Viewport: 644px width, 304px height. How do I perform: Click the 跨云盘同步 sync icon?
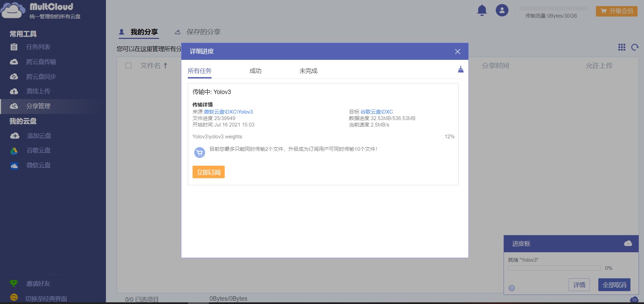tap(14, 77)
